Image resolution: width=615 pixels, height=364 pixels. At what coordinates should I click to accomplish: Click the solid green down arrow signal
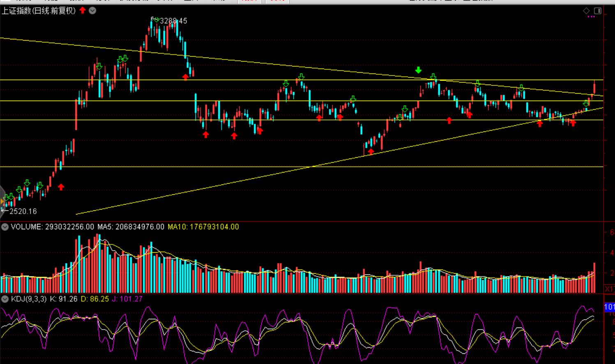(418, 70)
